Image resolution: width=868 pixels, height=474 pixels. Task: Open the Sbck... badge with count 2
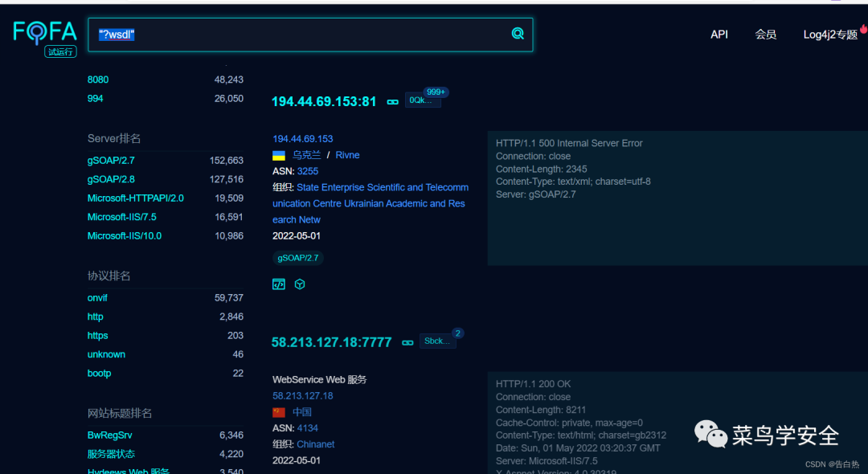click(439, 341)
